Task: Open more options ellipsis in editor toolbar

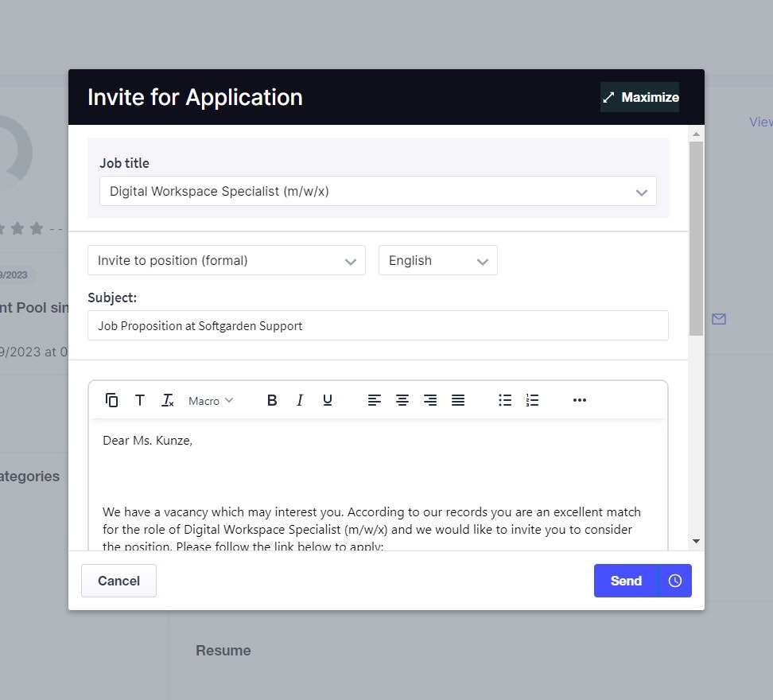Action: pyautogui.click(x=580, y=400)
